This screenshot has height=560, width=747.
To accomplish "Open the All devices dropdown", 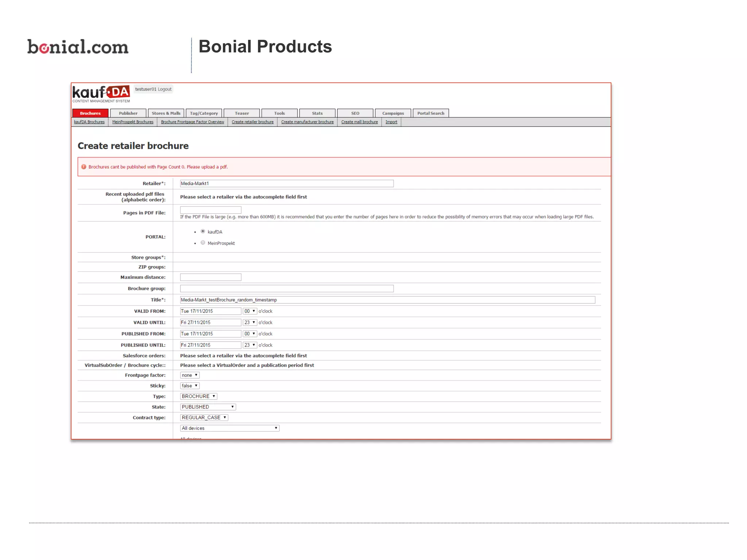I will 230,428.
